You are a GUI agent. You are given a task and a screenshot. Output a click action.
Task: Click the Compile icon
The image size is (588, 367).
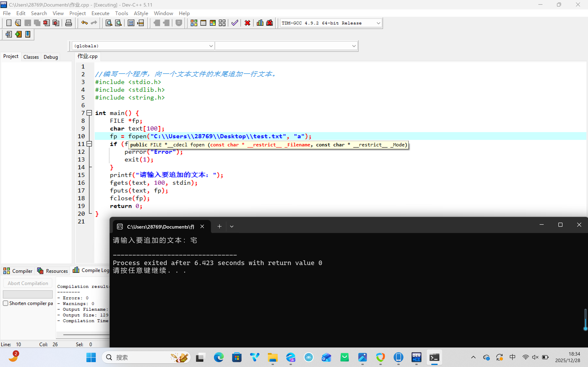pos(194,23)
